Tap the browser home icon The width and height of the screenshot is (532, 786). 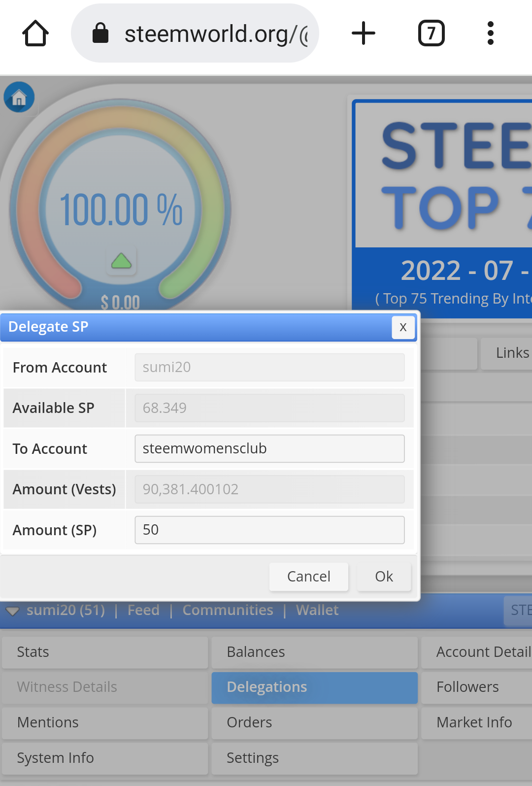[x=35, y=34]
